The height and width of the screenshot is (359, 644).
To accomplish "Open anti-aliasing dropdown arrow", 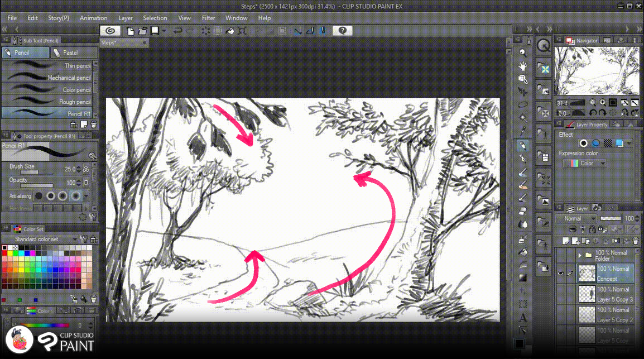I will coord(86,196).
